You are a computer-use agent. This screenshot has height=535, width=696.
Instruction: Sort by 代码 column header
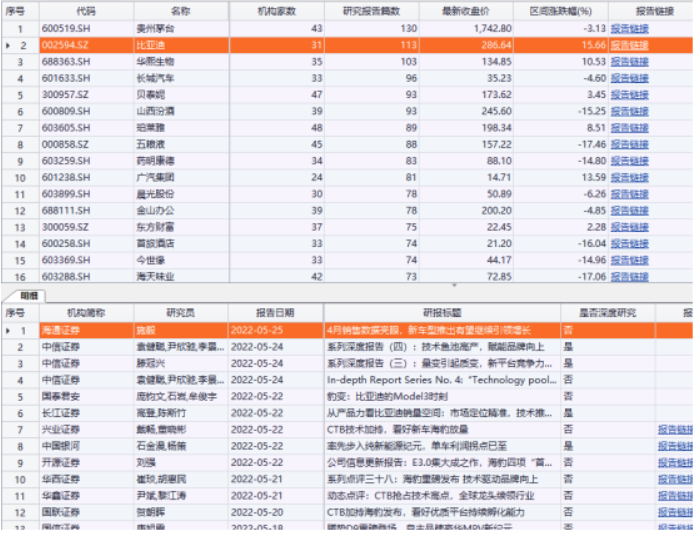tap(87, 11)
